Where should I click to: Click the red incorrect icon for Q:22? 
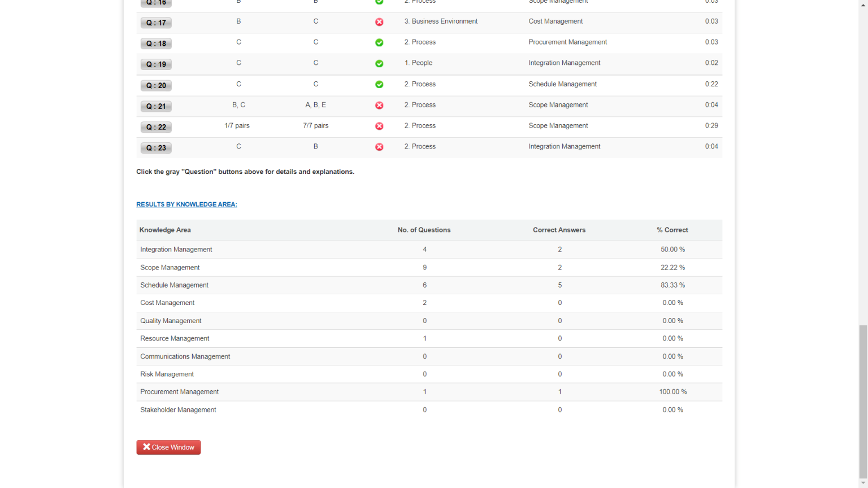[379, 127]
